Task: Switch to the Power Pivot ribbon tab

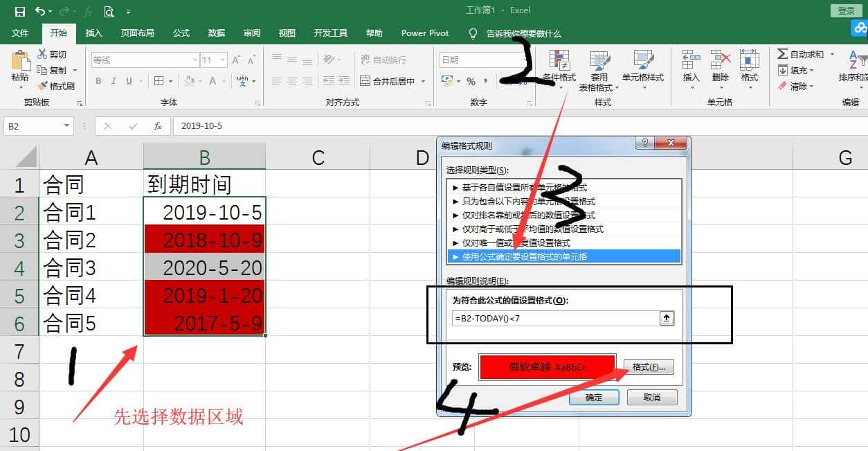Action: pyautogui.click(x=424, y=33)
